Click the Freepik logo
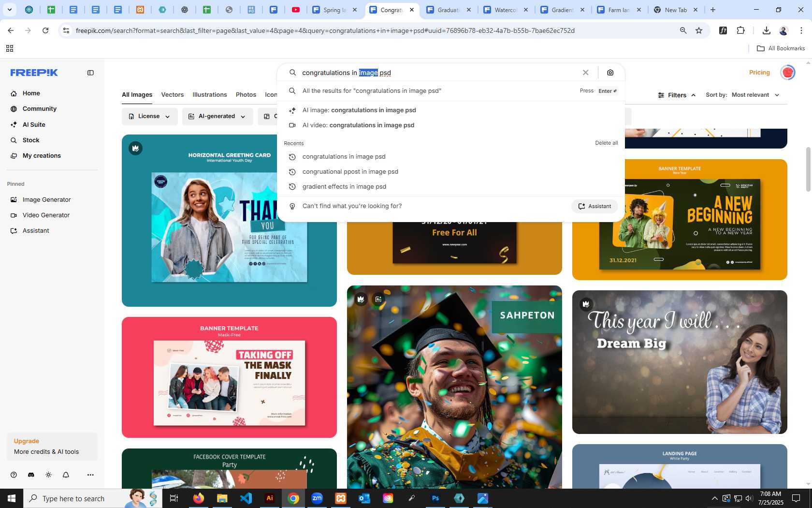The image size is (812, 508). (x=34, y=73)
